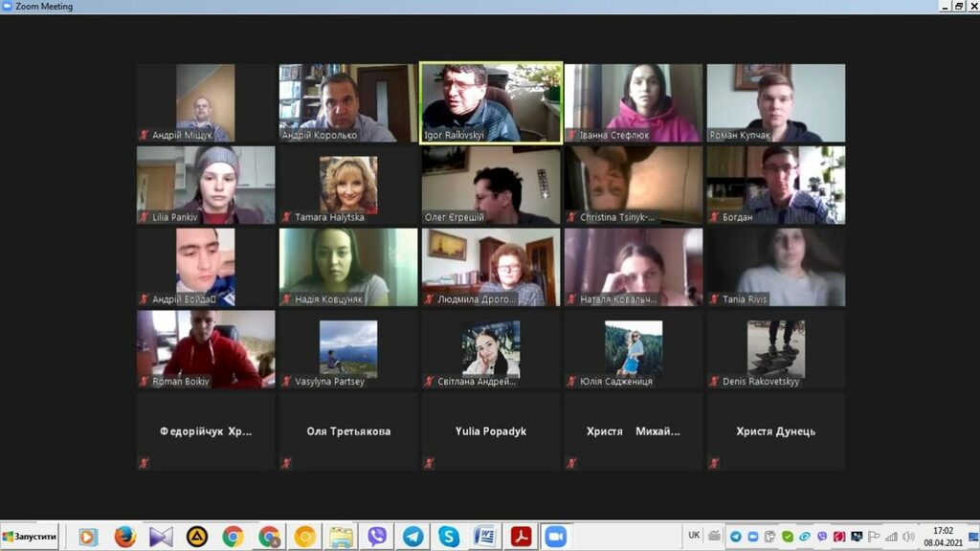Select Igor Raikivskyi's active speaker video

coord(491,102)
